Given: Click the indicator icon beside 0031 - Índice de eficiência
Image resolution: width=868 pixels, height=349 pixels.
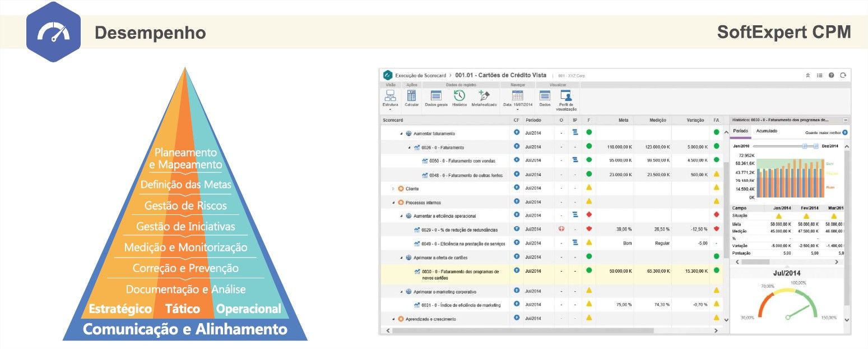Looking at the screenshot, I should coord(417,305).
